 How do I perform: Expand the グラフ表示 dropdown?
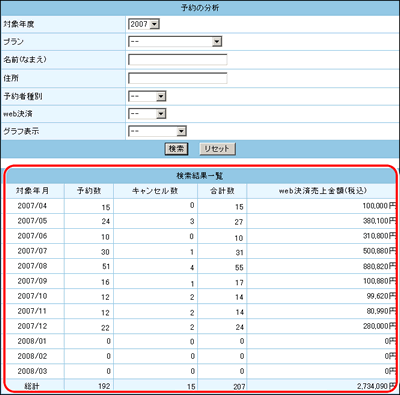point(157,131)
